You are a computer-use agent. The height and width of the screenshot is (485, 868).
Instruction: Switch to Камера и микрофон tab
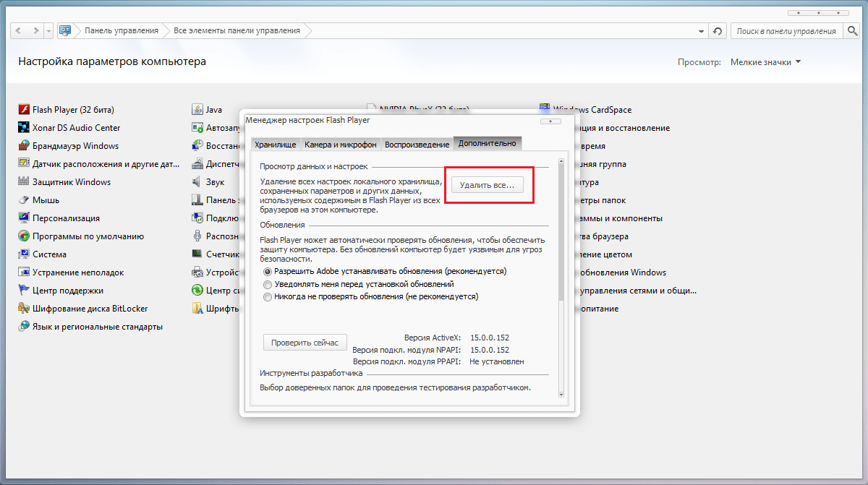pyautogui.click(x=340, y=145)
